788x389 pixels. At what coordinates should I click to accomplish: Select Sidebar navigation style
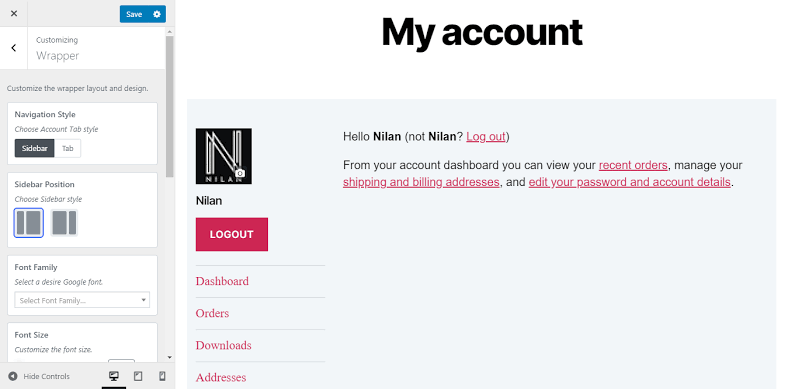point(35,149)
